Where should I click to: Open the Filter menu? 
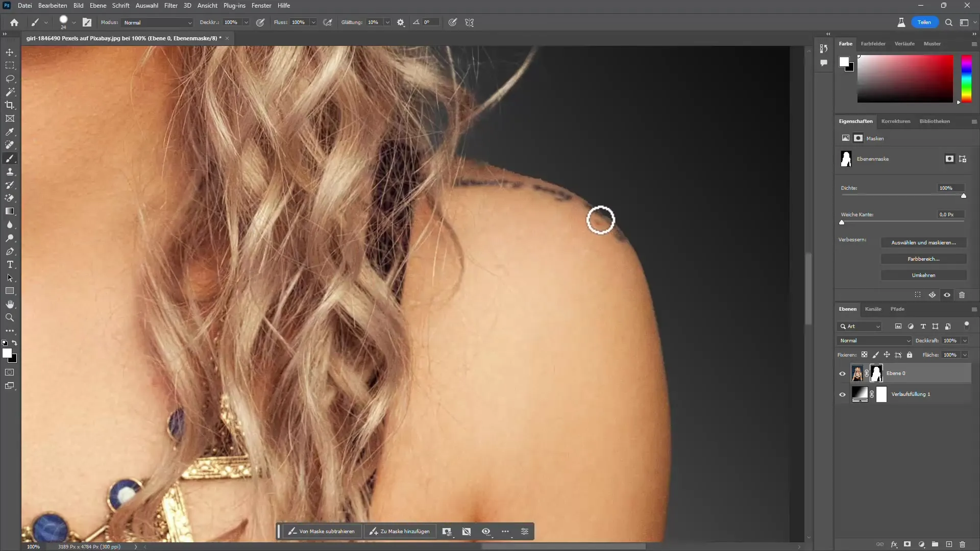coord(170,6)
